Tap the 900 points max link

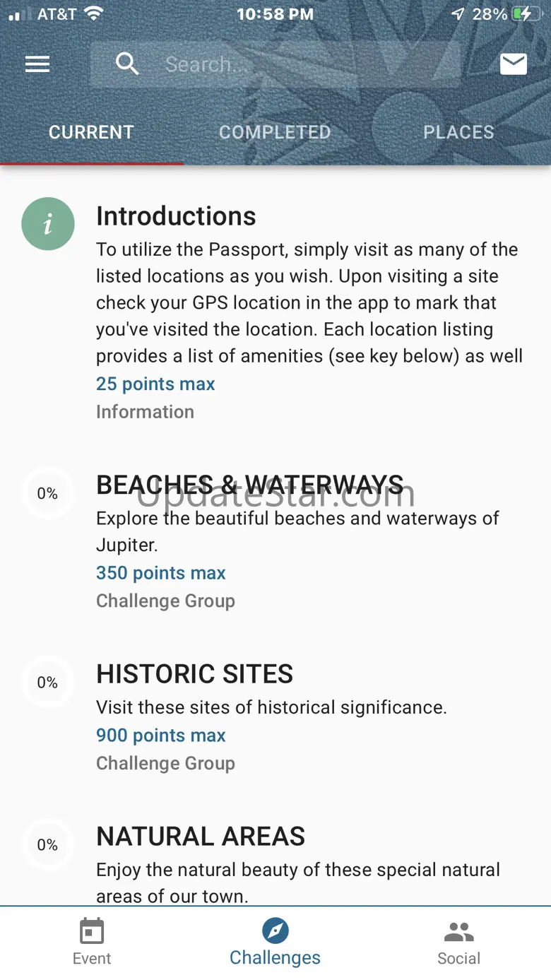coord(161,735)
